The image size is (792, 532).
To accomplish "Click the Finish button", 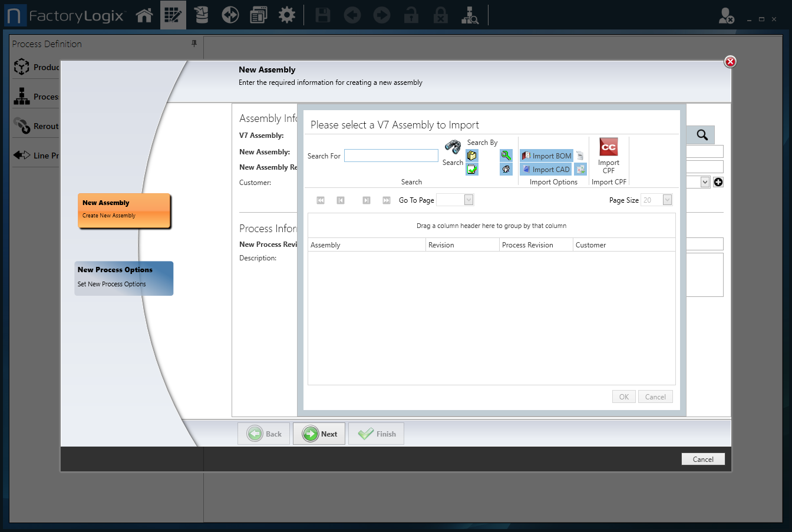I will tap(376, 434).
